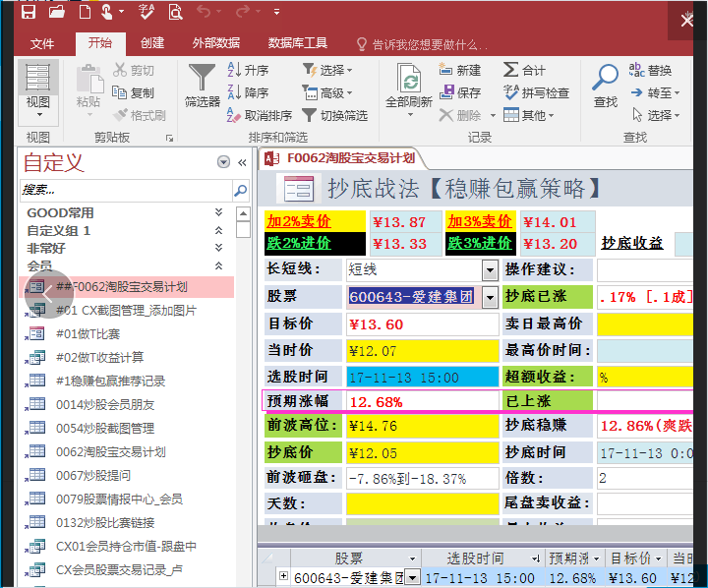Click the Save icon in quick access toolbar
Image resolution: width=708 pixels, height=588 pixels.
point(29,12)
